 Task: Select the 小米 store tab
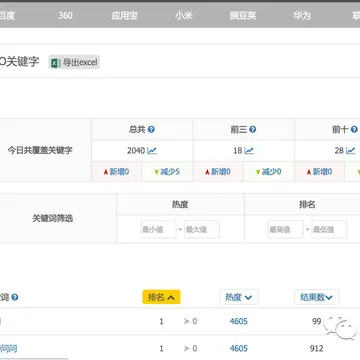click(x=184, y=16)
